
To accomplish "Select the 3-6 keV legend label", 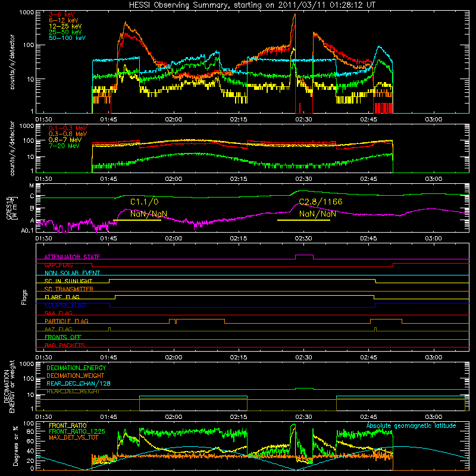I will coord(62,14).
